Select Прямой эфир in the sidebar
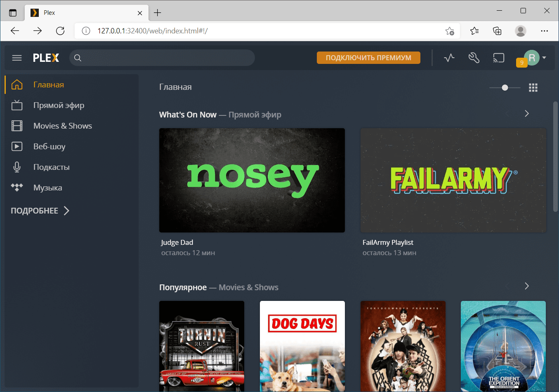The image size is (559, 392). [59, 105]
